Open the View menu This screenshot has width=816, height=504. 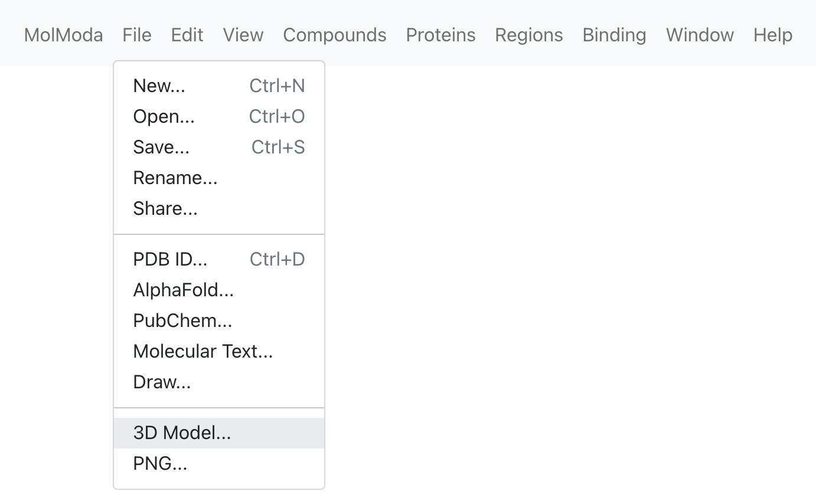pos(243,35)
